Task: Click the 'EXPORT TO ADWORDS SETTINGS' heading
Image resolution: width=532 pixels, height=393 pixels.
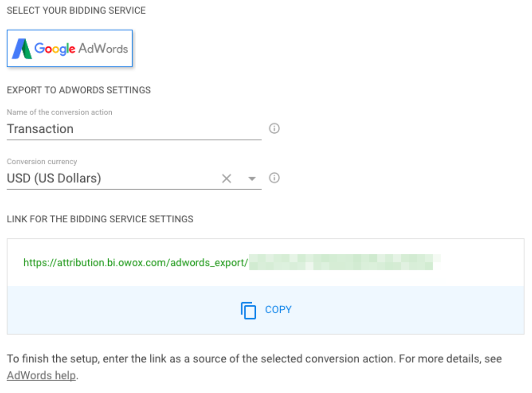Action: coord(79,90)
